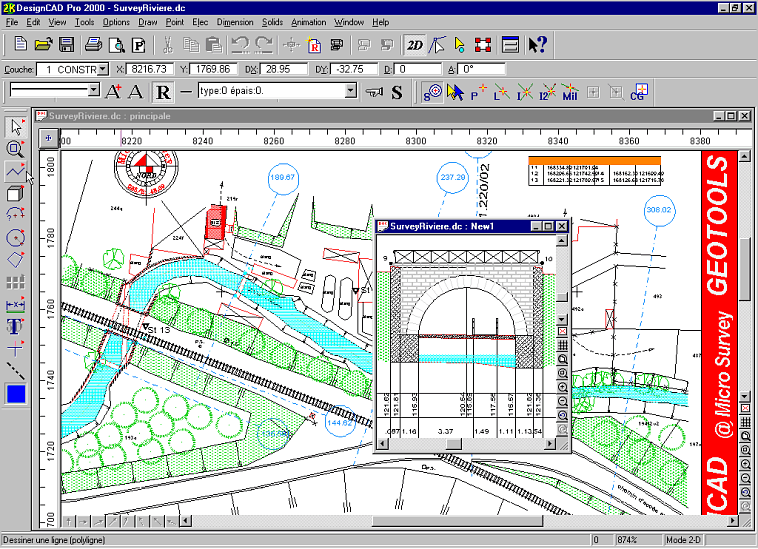This screenshot has height=549, width=758.
Task: Toggle the S snap button beside the cursor icon
Action: [396, 92]
